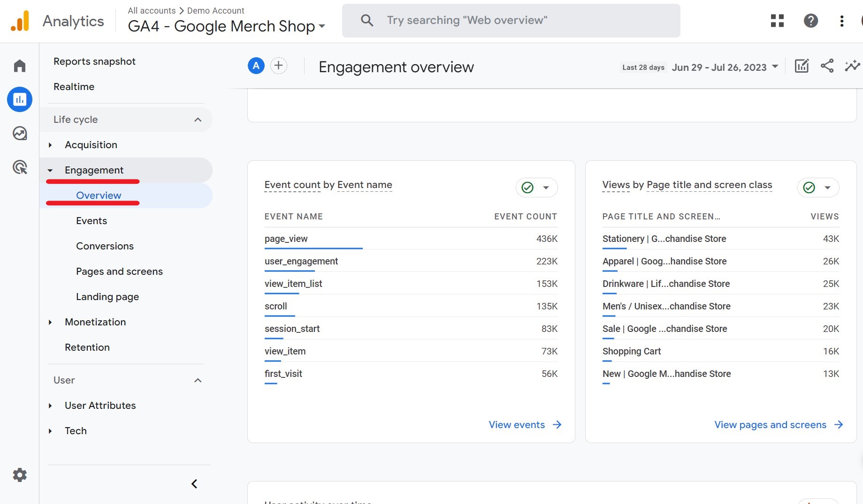Open the Advertising icon in left rail

(20, 167)
